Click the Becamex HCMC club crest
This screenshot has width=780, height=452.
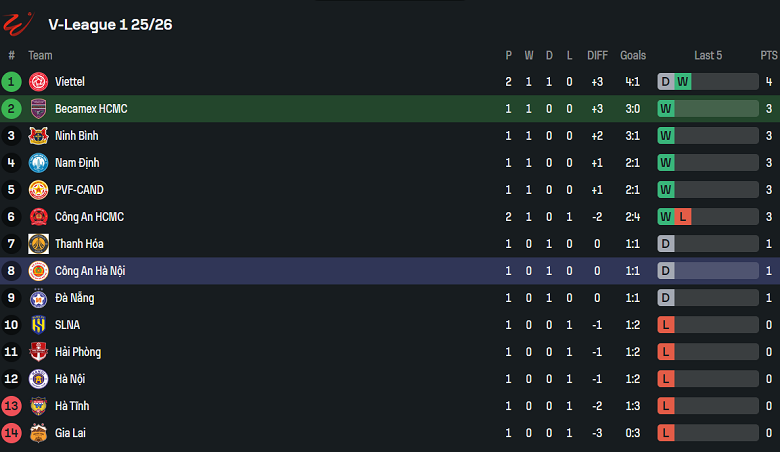[39, 109]
